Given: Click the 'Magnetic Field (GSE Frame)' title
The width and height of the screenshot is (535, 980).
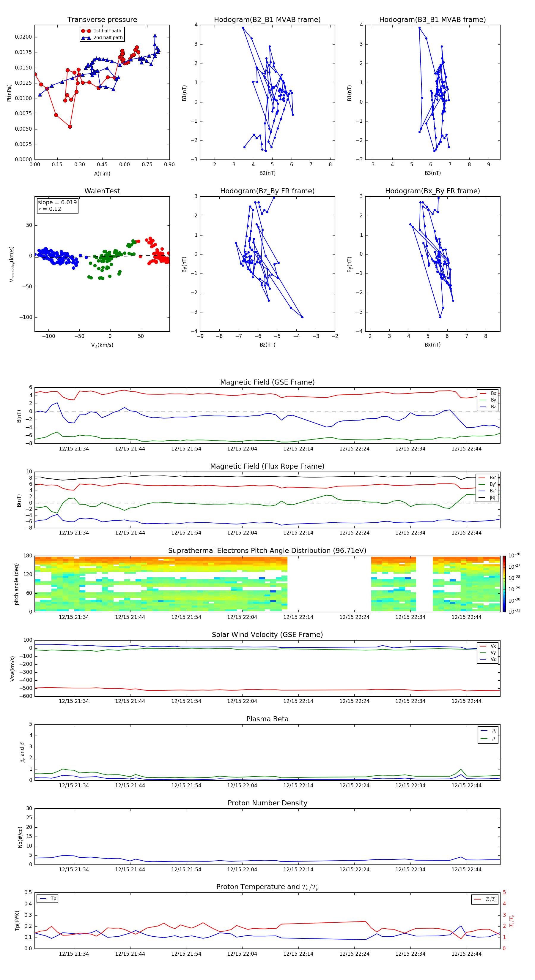Looking at the screenshot, I should tap(267, 382).
